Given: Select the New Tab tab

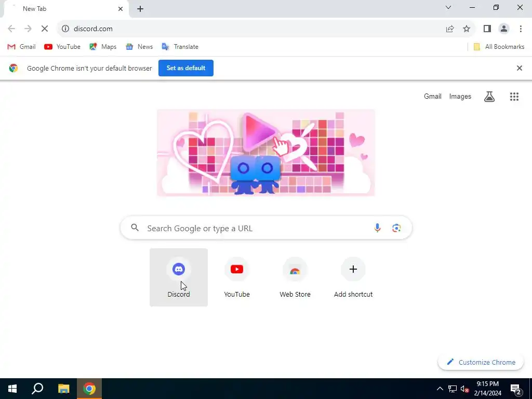Looking at the screenshot, I should click(66, 9).
